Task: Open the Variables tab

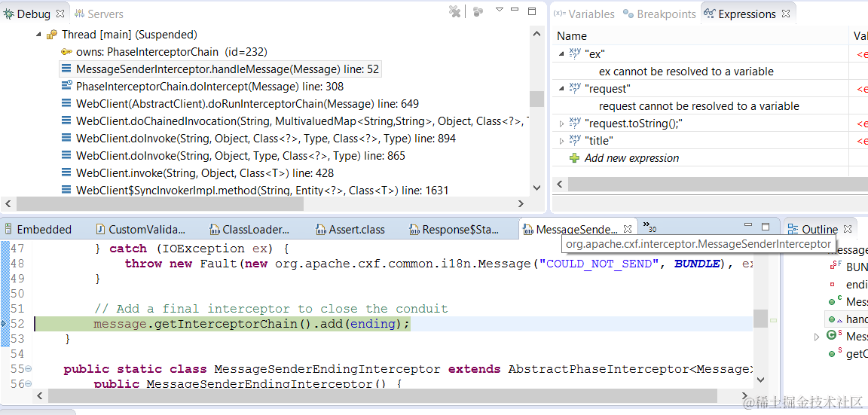Action: [x=585, y=14]
